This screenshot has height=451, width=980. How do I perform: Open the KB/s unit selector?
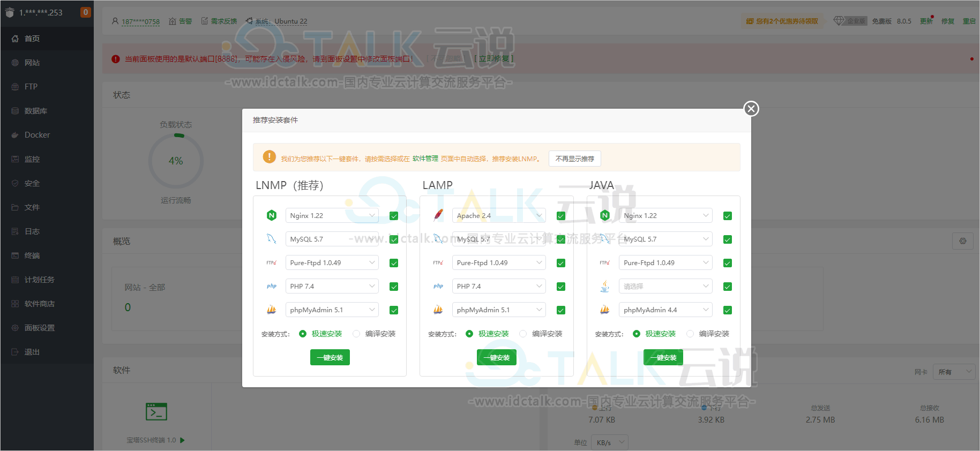pos(610,442)
